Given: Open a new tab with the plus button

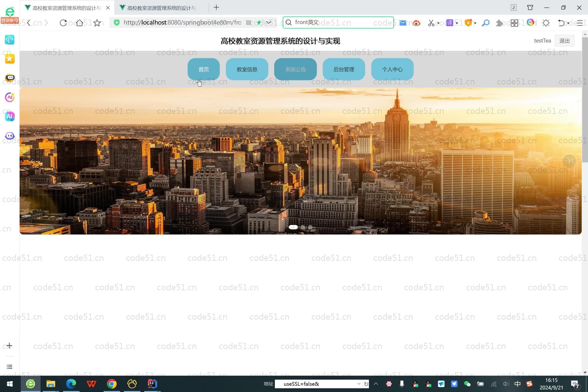Looking at the screenshot, I should pos(217,7).
